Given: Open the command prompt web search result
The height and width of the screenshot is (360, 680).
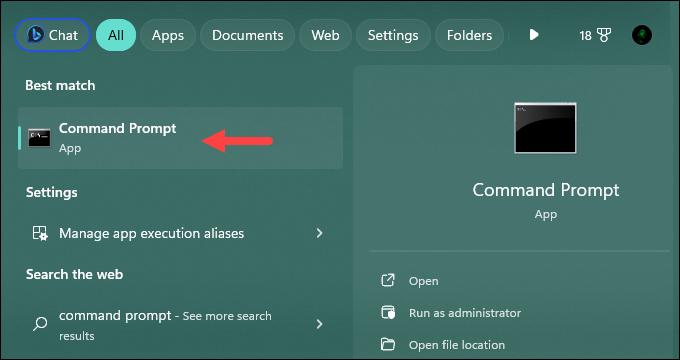Looking at the screenshot, I should [x=180, y=325].
